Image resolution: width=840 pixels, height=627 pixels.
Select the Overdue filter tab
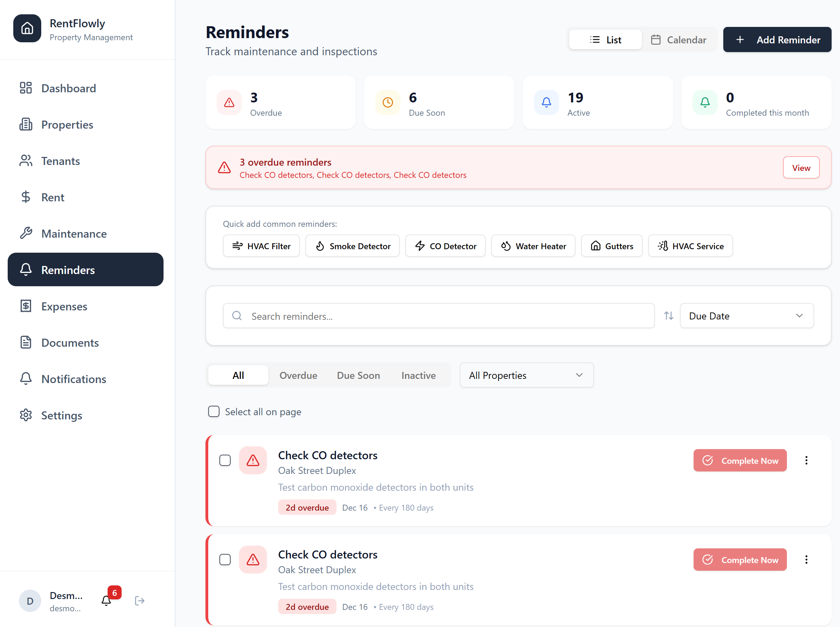pos(298,375)
